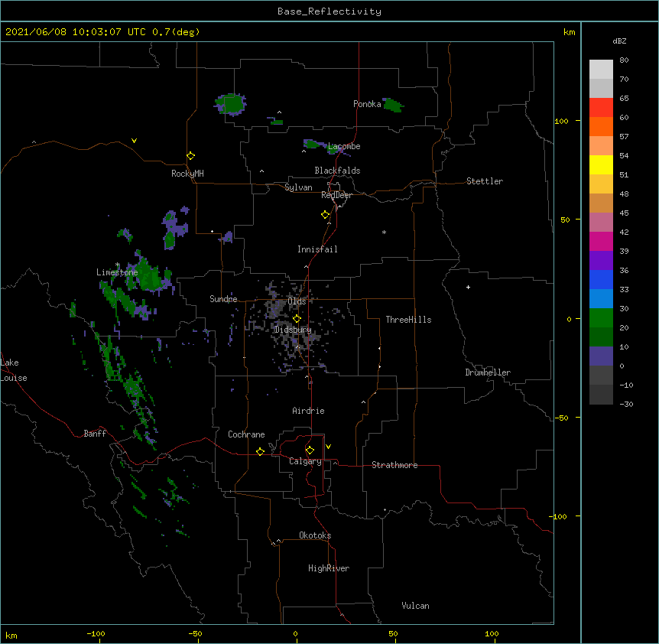The height and width of the screenshot is (644, 659).
Task: Click the white asterisk marker east of Innisfail
Action: (384, 232)
